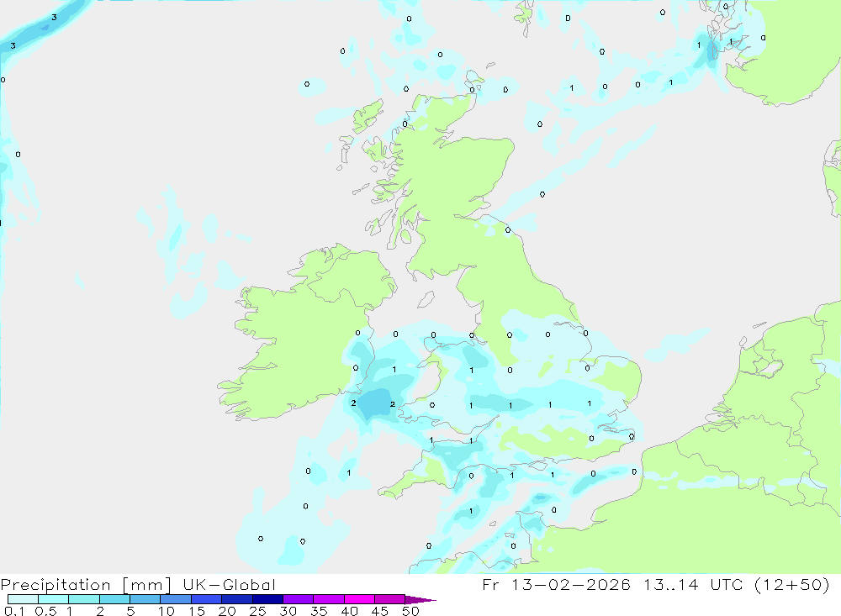This screenshot has height=616, width=841.
Task: Select the 45–50 mm legend swatch
Action: 390,599
